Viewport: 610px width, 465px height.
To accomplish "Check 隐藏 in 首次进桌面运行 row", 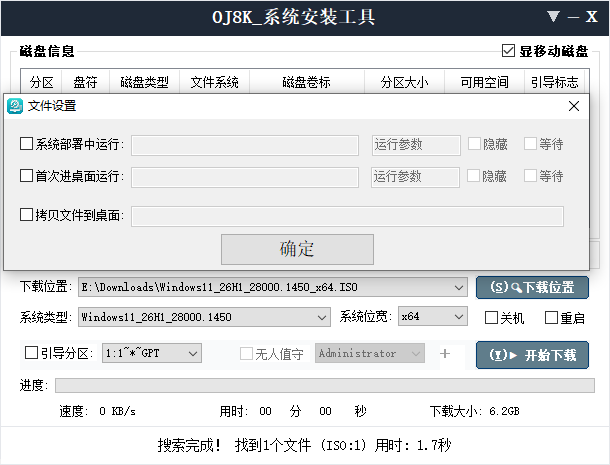I will (473, 175).
